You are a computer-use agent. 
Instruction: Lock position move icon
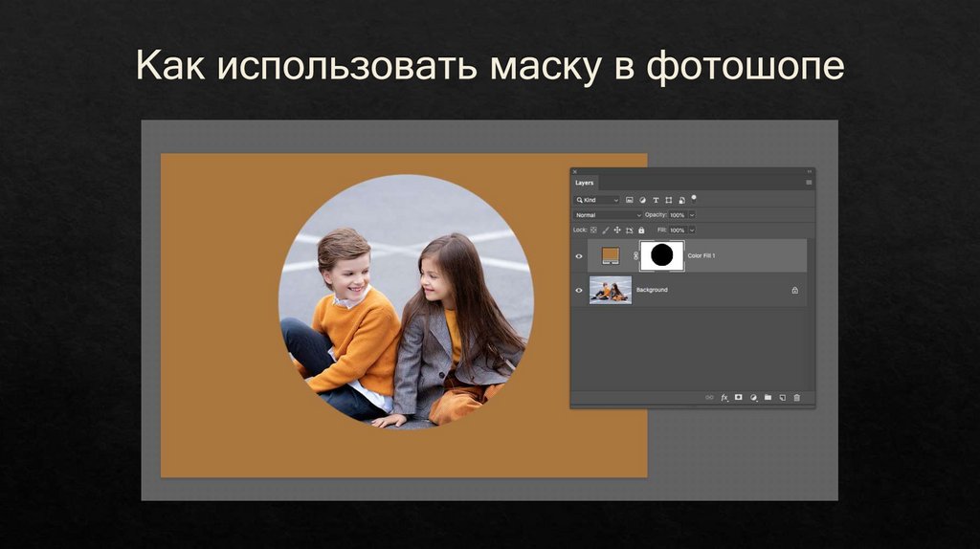tap(617, 230)
